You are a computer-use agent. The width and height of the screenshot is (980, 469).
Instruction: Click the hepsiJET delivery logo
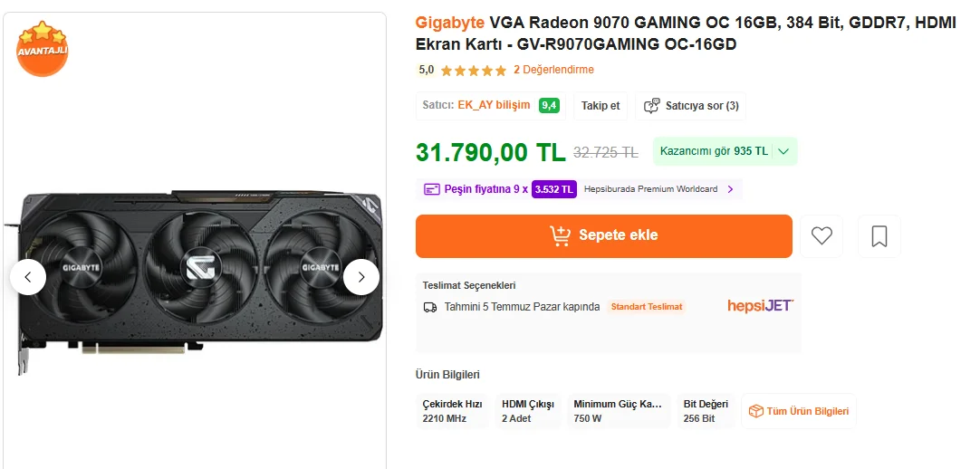tap(761, 305)
